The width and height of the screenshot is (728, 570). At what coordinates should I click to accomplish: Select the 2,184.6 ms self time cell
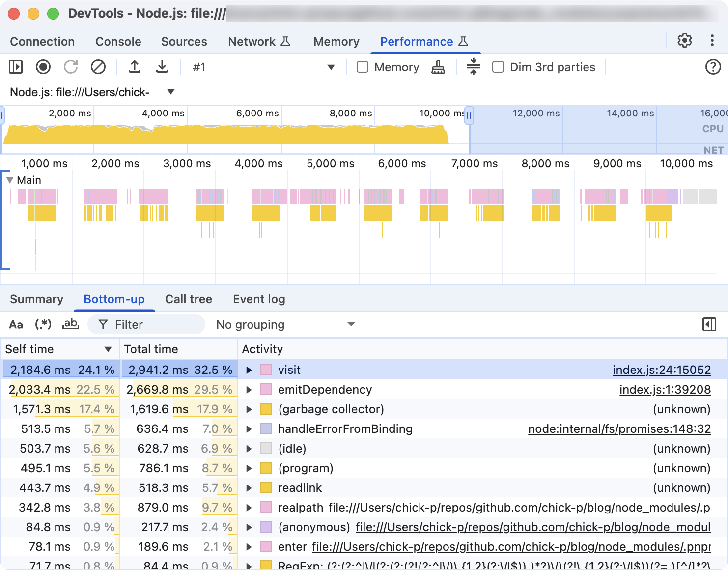point(61,370)
